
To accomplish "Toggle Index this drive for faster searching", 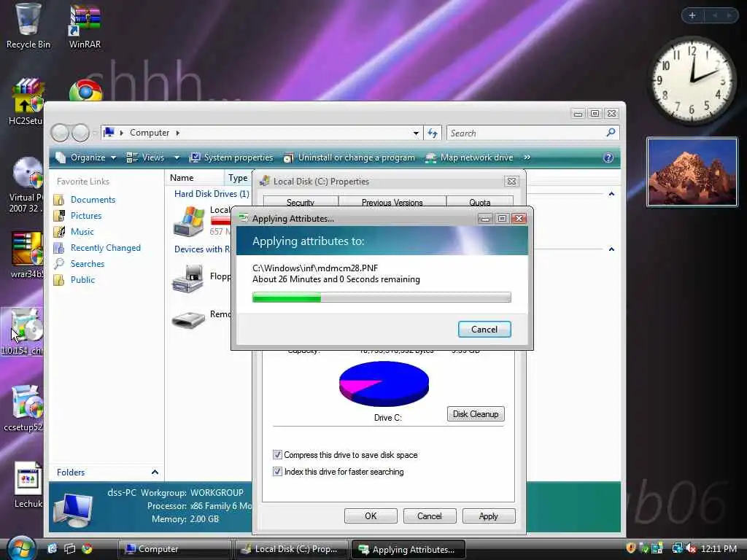I will click(277, 472).
